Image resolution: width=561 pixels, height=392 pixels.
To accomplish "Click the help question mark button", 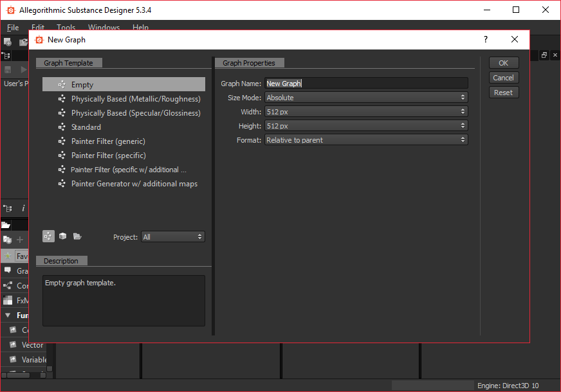I will (486, 39).
